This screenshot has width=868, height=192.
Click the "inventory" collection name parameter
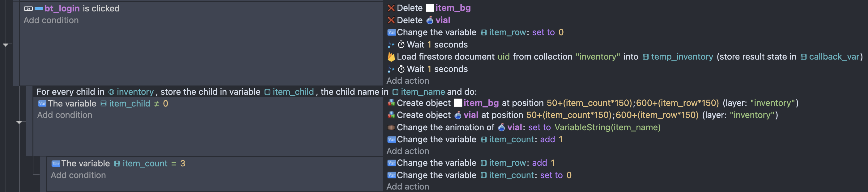598,56
